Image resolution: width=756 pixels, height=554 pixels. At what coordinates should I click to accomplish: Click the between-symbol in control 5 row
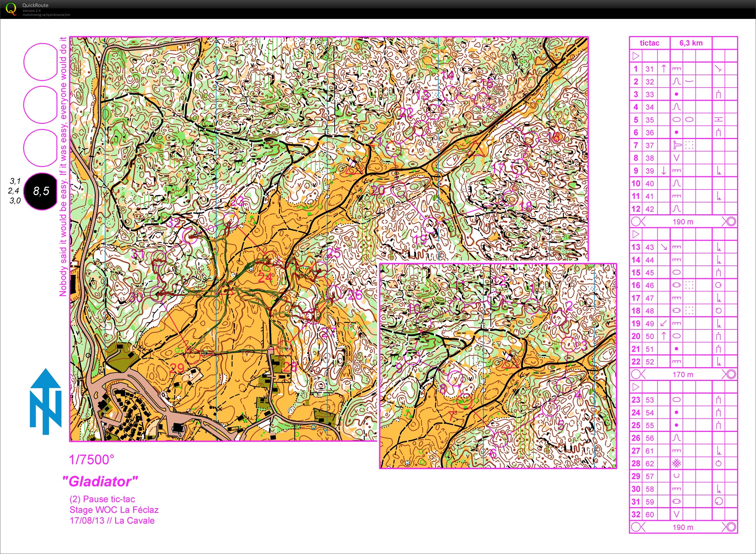point(718,120)
